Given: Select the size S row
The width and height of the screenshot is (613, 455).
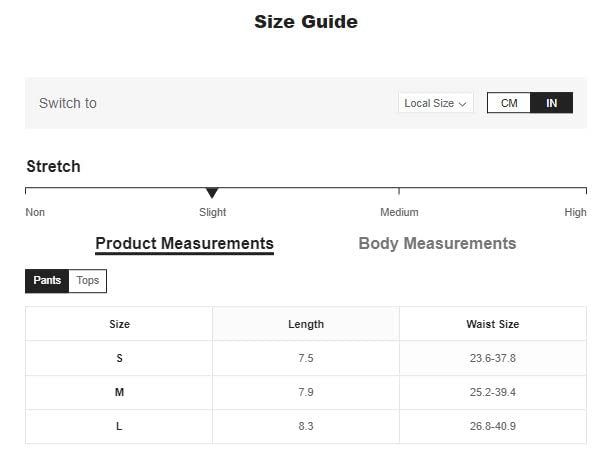Looking at the screenshot, I should coord(306,358).
